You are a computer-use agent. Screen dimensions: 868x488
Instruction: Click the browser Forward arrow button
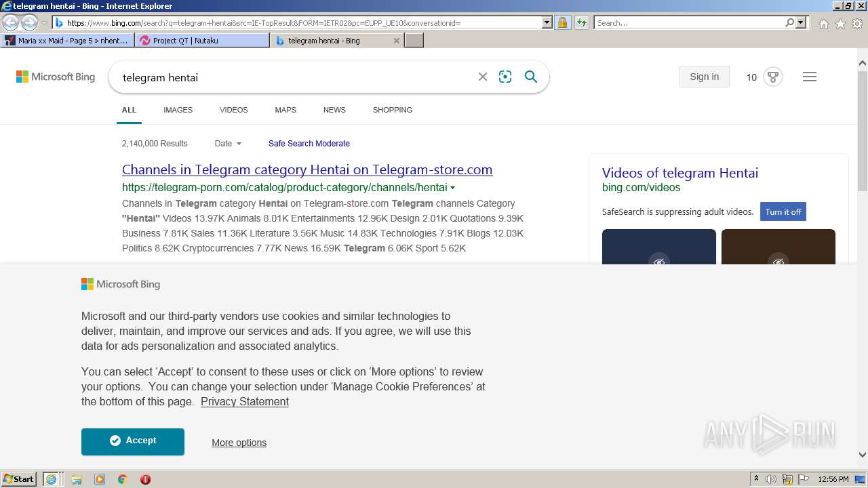29,22
